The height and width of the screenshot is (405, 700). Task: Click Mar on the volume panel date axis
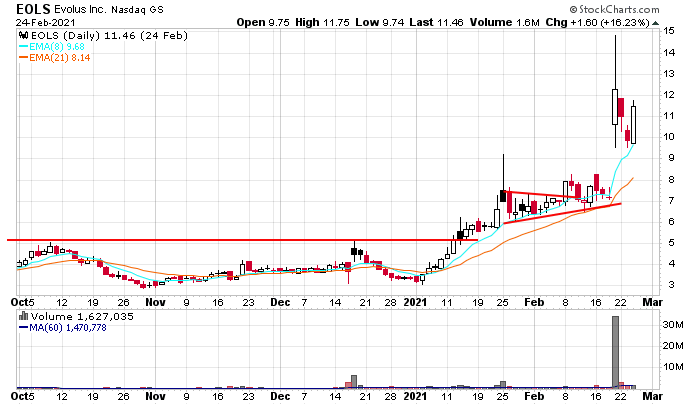coord(653,396)
